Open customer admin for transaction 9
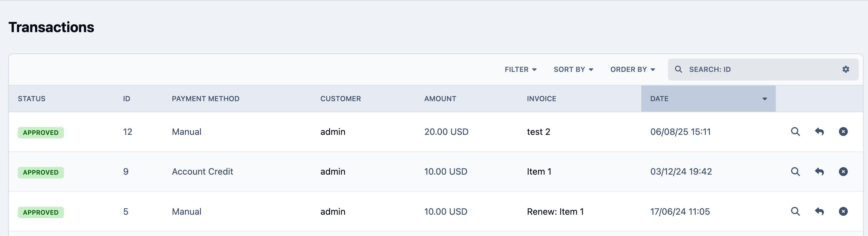The height and width of the screenshot is (236, 868). click(x=333, y=172)
